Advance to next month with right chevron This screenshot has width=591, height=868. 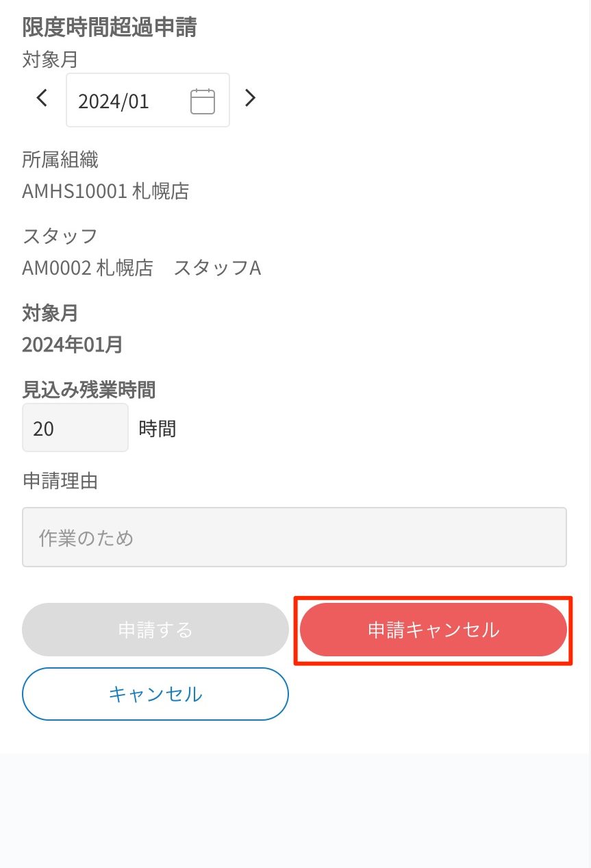pos(250,99)
